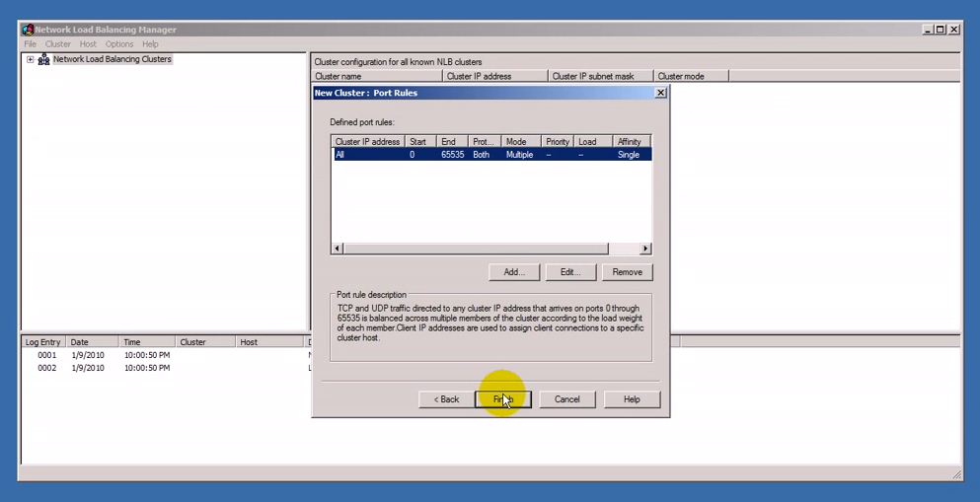Open the File menu

click(x=30, y=44)
